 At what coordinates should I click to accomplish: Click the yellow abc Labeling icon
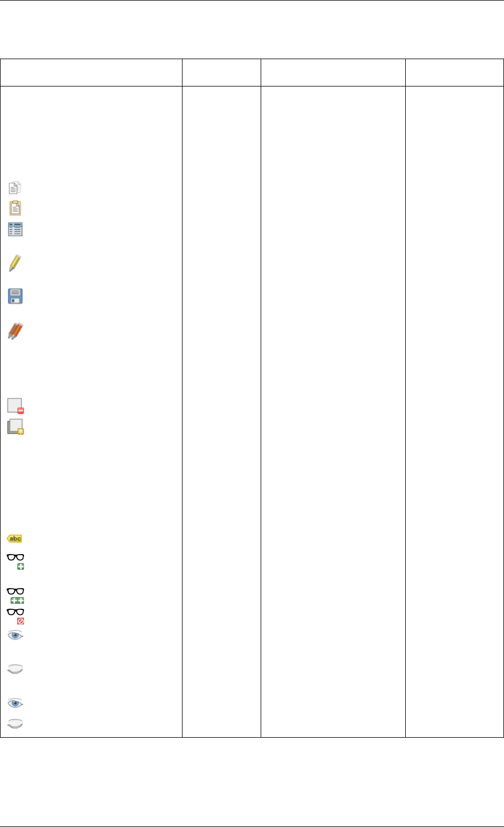click(15, 538)
